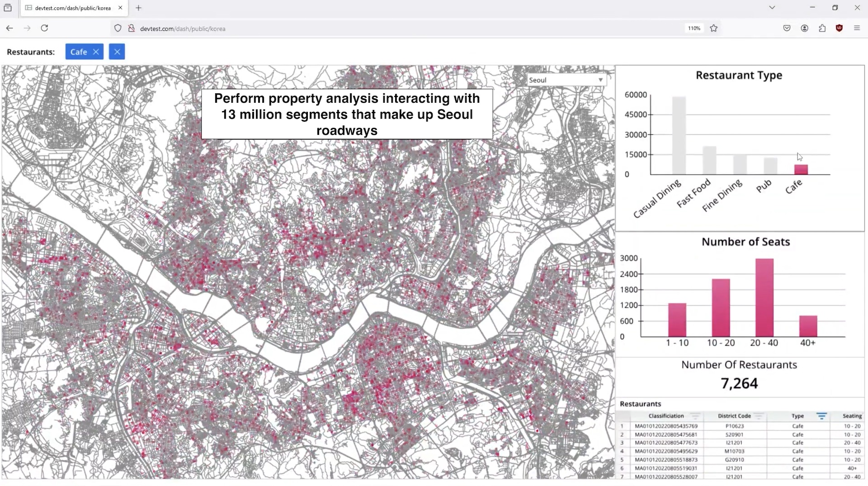868x486 pixels.
Task: Remove the Cafe filter chip
Action: click(96, 52)
